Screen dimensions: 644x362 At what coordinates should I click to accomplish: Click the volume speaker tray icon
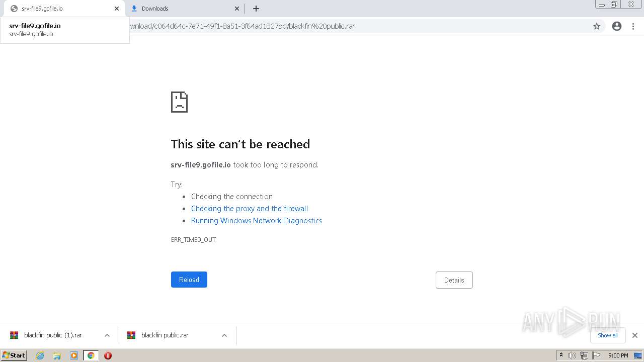click(x=572, y=355)
